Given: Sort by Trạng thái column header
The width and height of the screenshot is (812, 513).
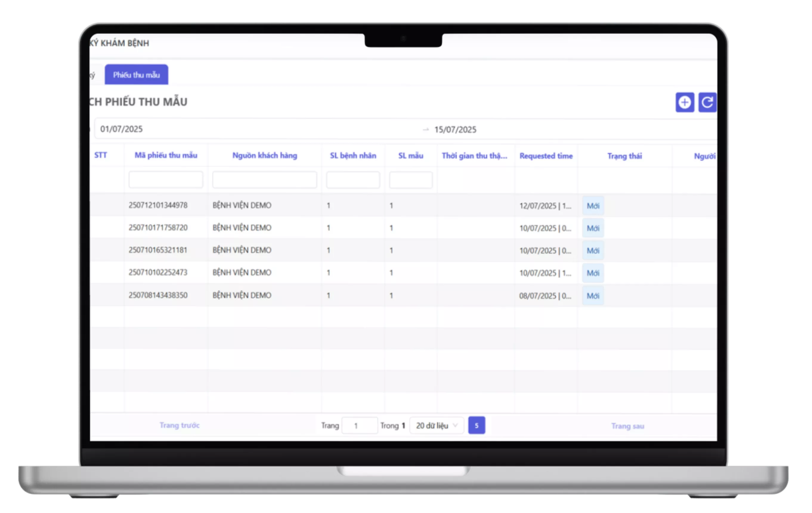Looking at the screenshot, I should [x=624, y=156].
